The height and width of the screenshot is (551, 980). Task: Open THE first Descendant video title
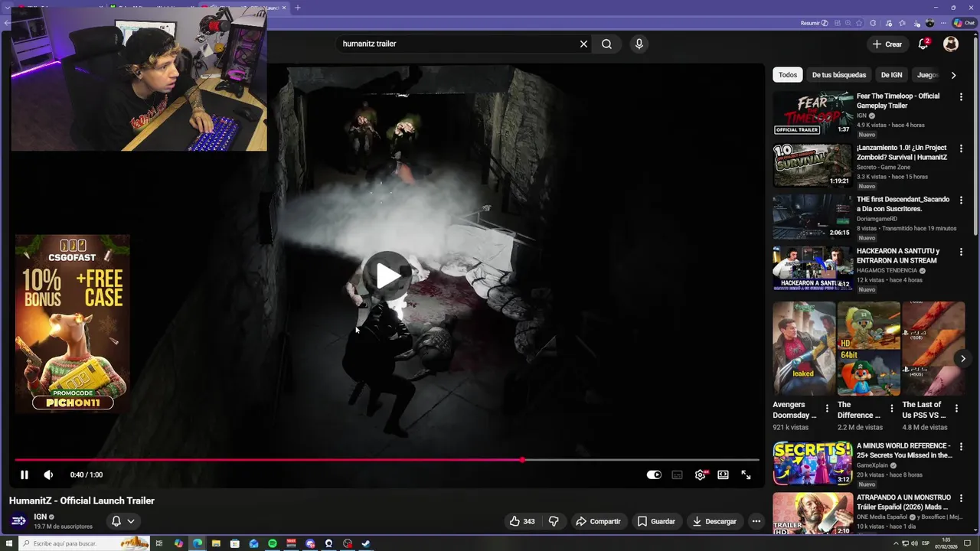pos(903,204)
